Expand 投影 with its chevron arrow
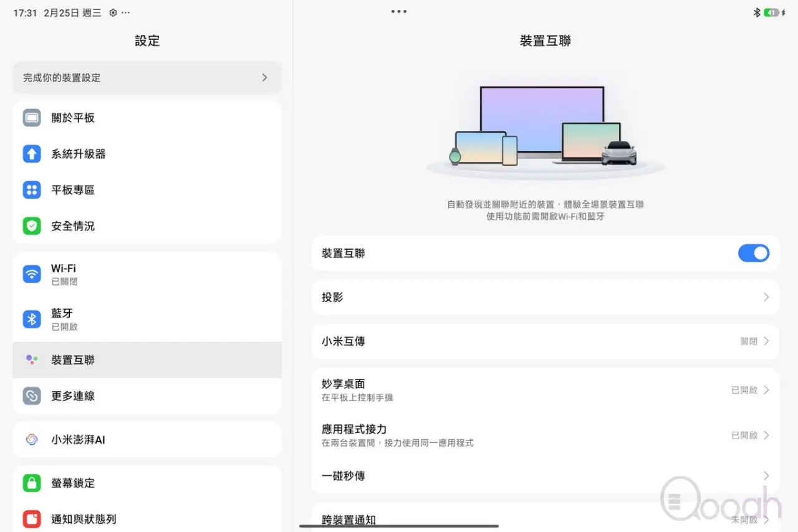This screenshot has height=532, width=798. pyautogui.click(x=766, y=298)
